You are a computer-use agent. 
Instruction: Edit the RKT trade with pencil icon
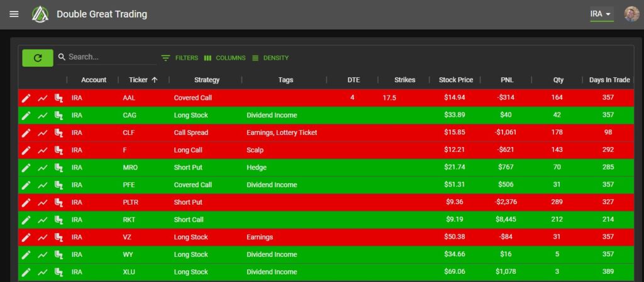click(26, 220)
